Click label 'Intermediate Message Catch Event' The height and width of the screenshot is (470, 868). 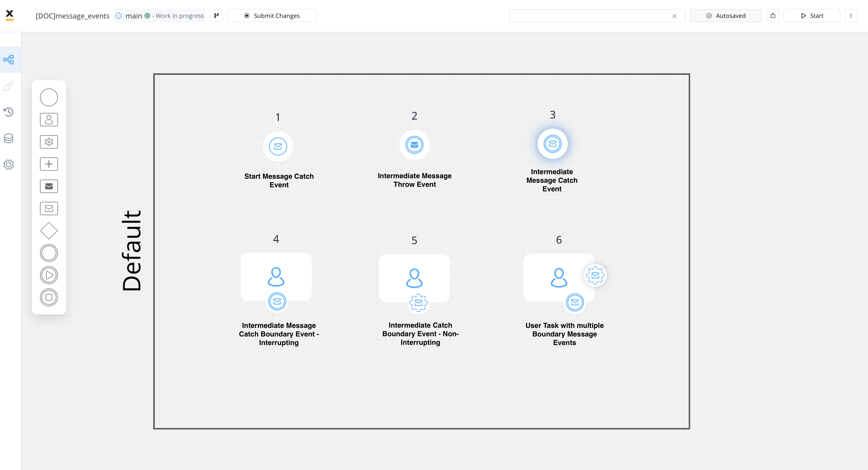point(552,180)
